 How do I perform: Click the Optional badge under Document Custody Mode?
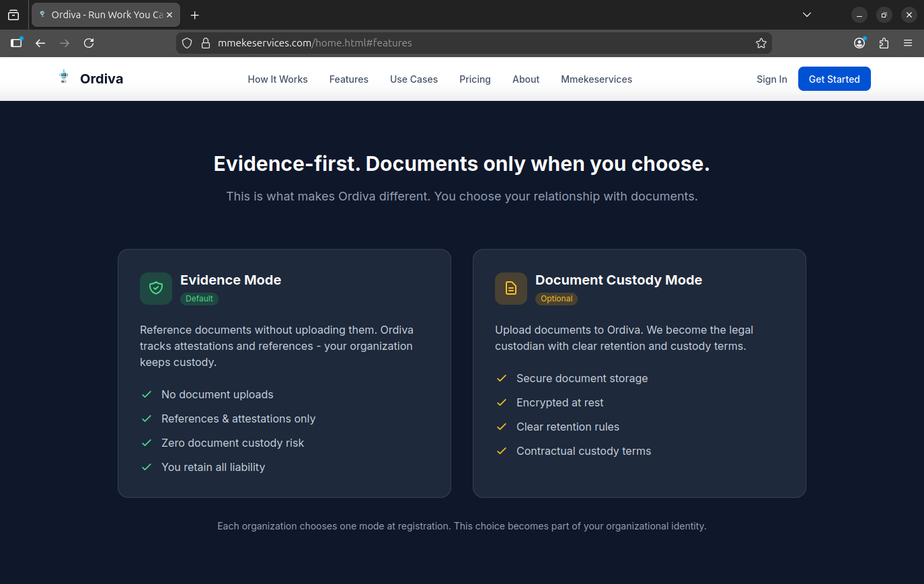[556, 299]
